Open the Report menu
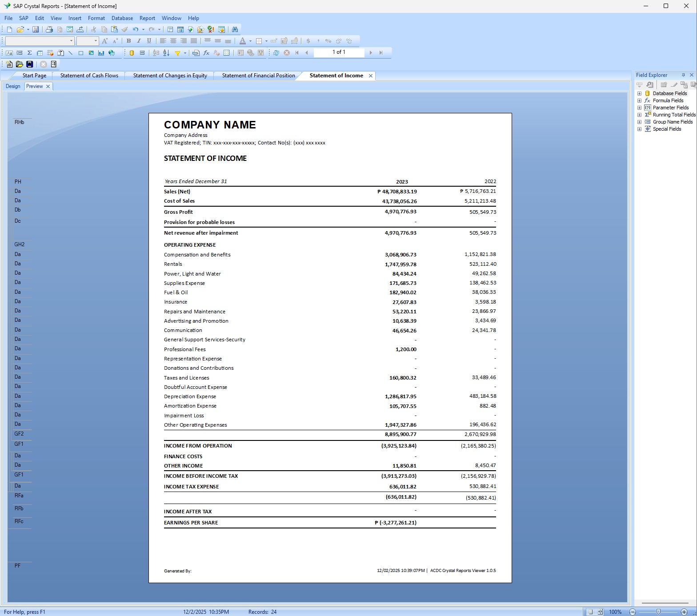 (147, 18)
